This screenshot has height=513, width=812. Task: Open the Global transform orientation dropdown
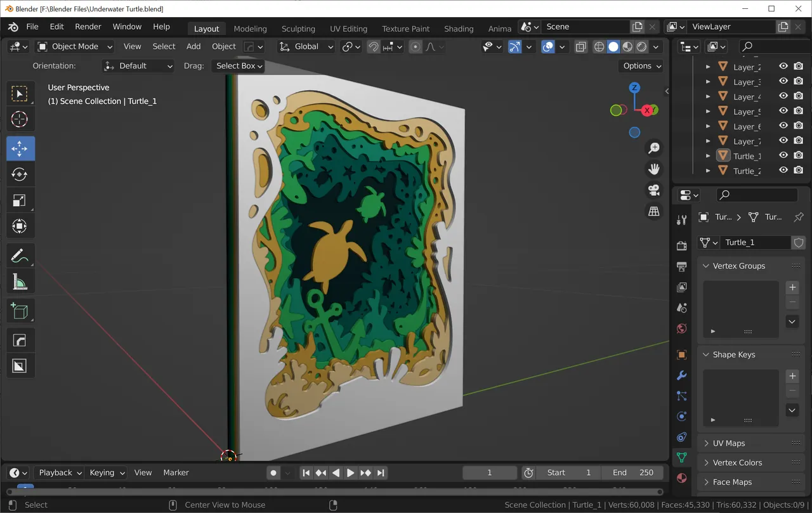click(306, 46)
